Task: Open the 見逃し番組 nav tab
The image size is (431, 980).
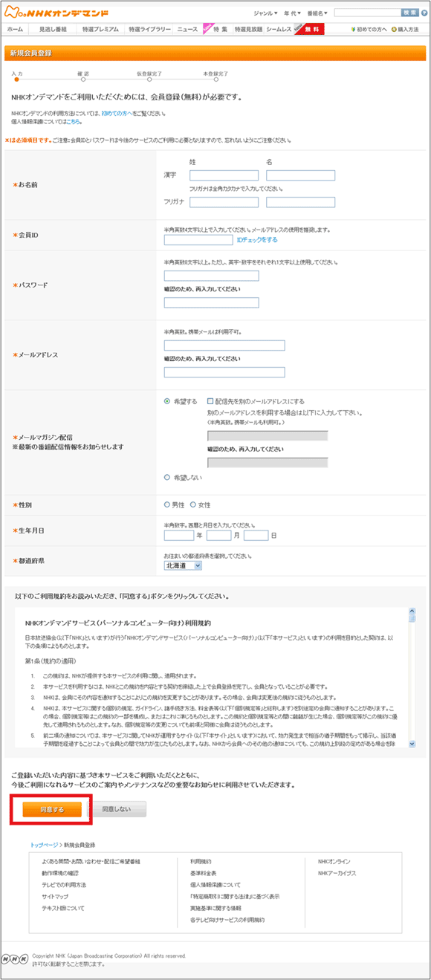Action: (52, 29)
